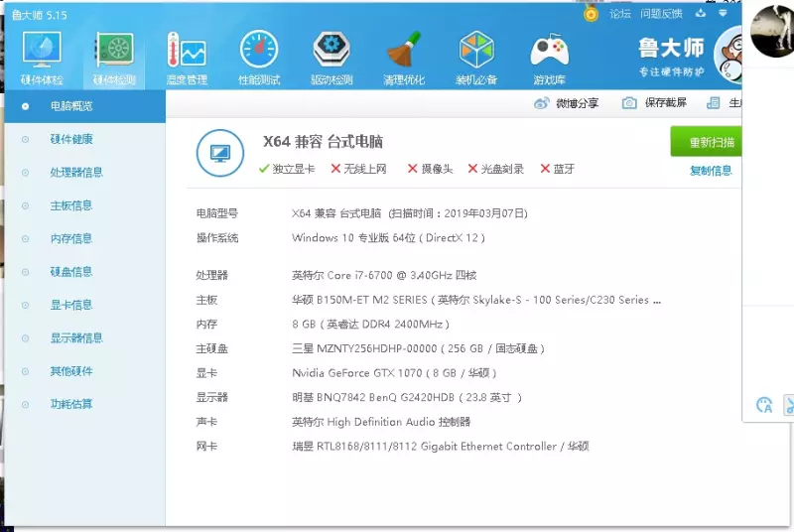This screenshot has width=794, height=532.
Task: Click the 无线上网 status indicator
Action: pyautogui.click(x=358, y=169)
